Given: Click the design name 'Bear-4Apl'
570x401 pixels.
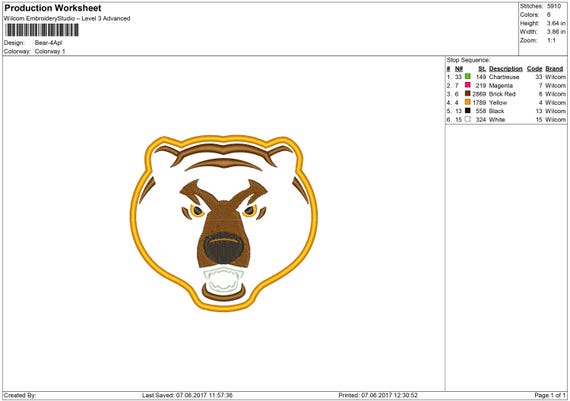Looking at the screenshot, I should coord(48,43).
